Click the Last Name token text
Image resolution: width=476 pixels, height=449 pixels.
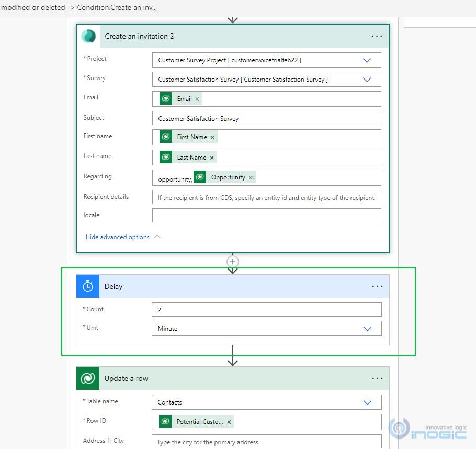point(191,158)
